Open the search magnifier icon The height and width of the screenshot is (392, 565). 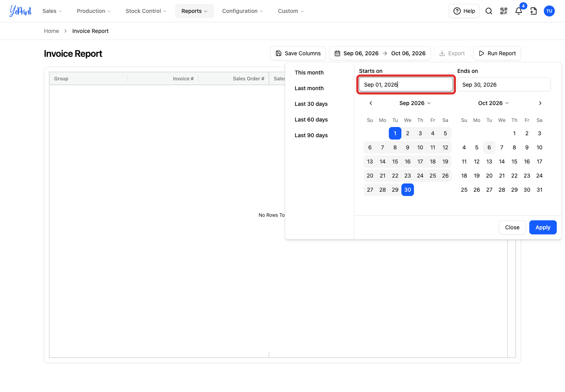coord(489,11)
